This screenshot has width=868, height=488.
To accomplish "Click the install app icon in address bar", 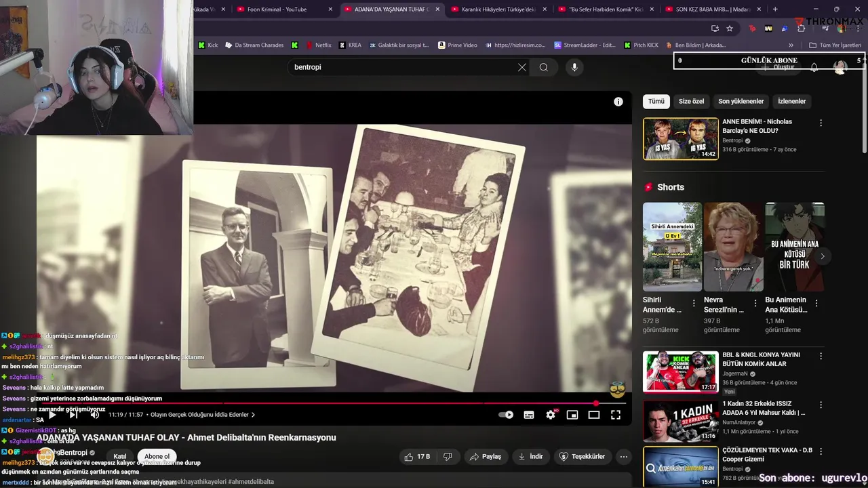I will click(x=715, y=28).
